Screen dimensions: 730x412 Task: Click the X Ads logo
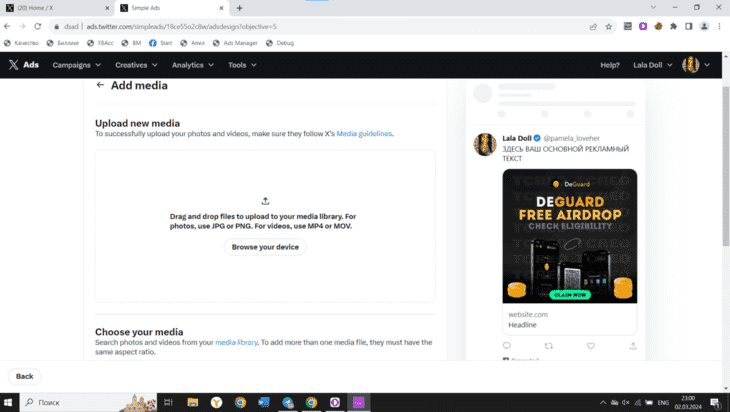24,65
